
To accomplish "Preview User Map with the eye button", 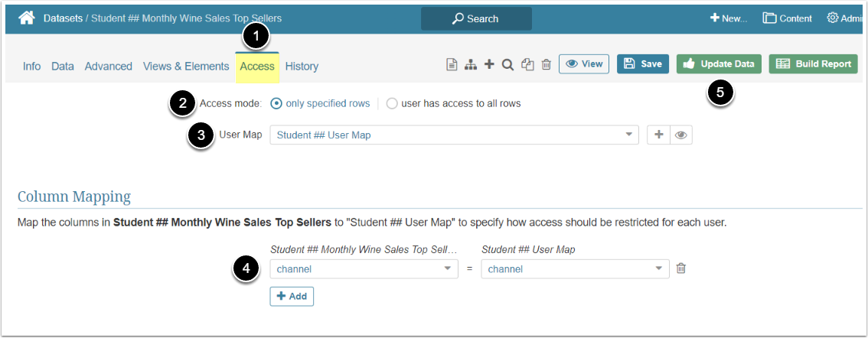I will point(681,135).
